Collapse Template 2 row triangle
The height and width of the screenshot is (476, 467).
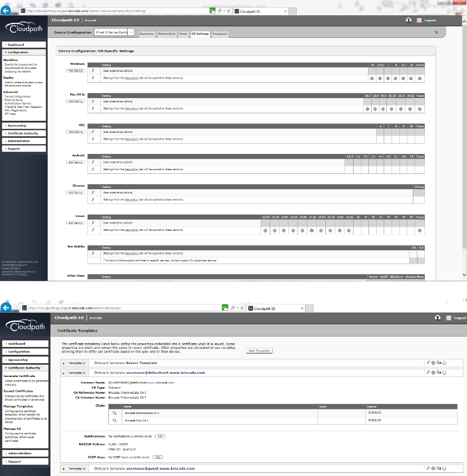point(63,373)
